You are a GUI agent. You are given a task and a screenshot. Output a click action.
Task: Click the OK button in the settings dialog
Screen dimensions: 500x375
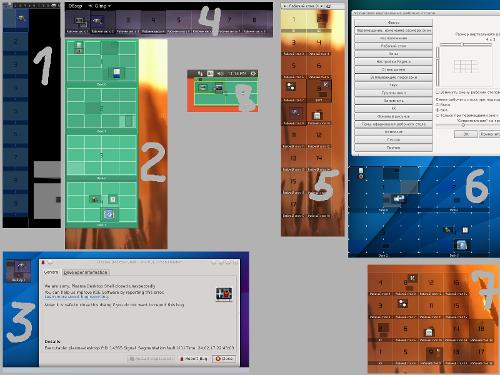tap(466, 134)
